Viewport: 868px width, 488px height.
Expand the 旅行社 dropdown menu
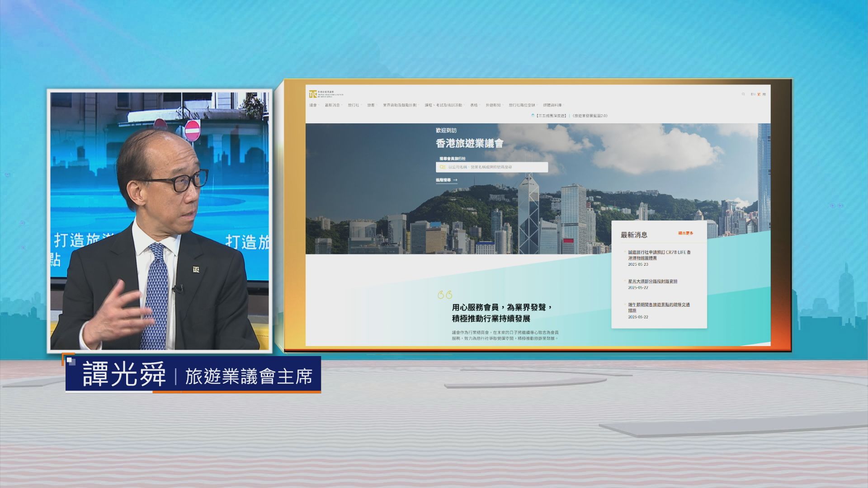354,105
